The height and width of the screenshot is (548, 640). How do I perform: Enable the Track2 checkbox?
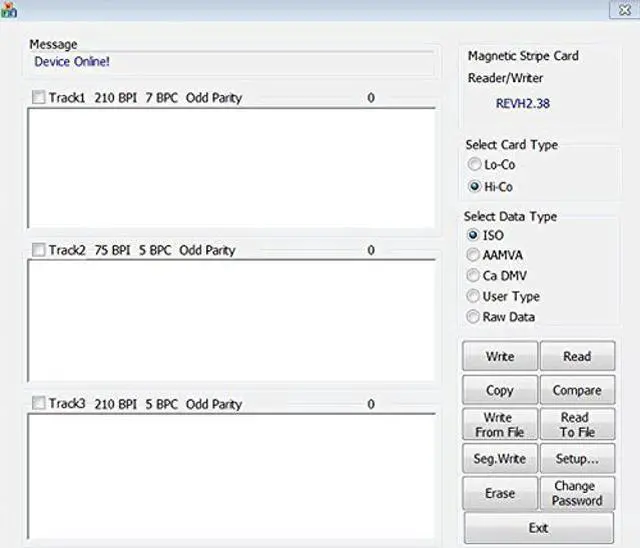[38, 250]
